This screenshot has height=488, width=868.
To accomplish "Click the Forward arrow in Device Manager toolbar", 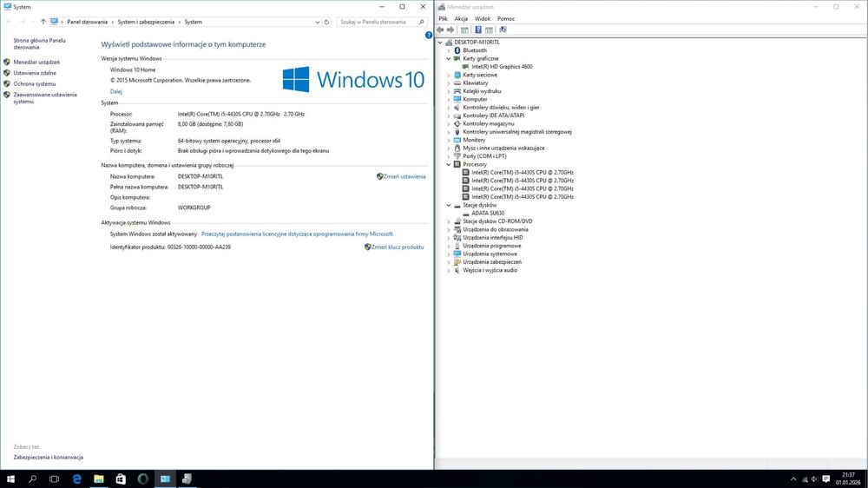I will click(x=450, y=30).
